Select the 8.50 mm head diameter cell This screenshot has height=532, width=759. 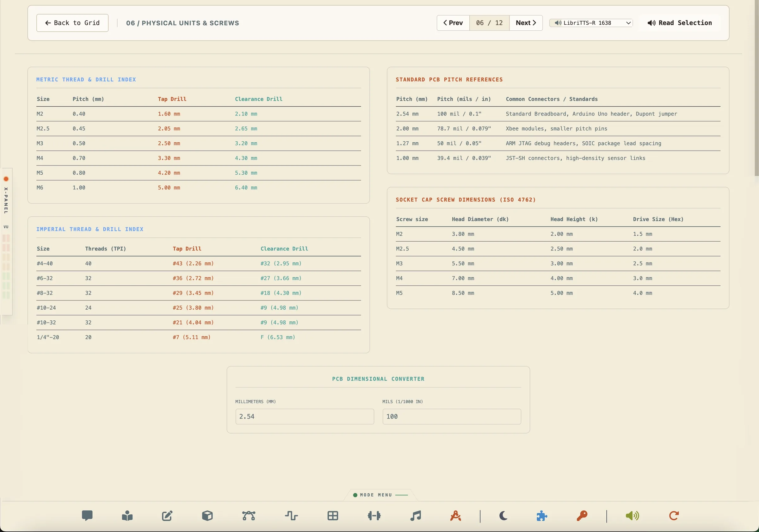[463, 293]
